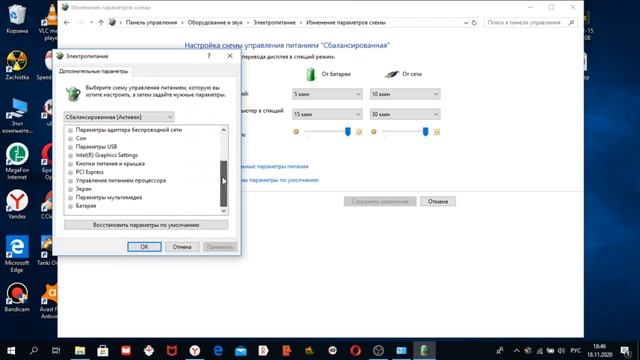The image size is (640, 360).
Task: Open battery sleep 15 мин dropdown
Action: pyautogui.click(x=327, y=114)
